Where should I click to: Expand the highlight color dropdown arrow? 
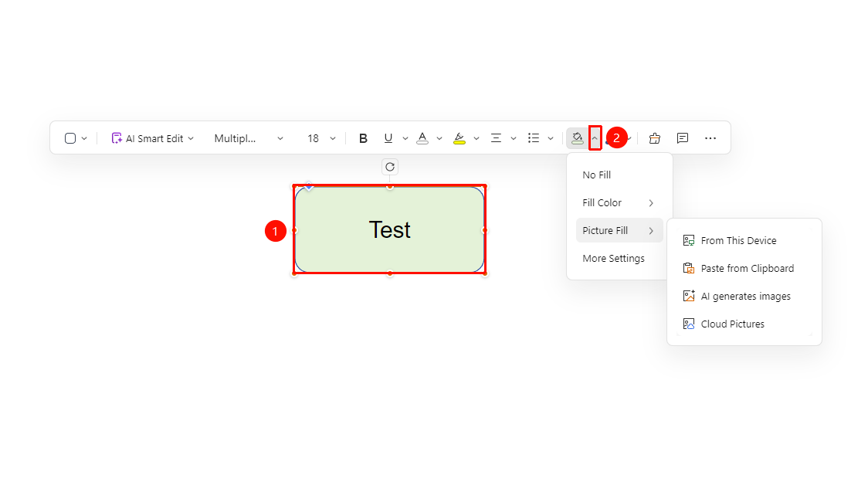(x=476, y=138)
